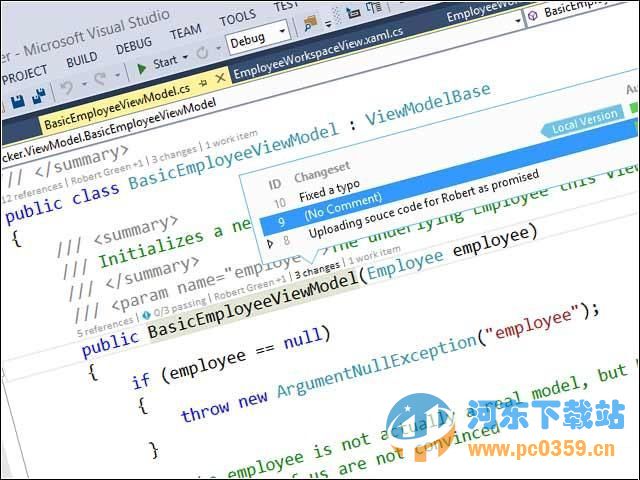640x480 pixels.
Task: Pin the BasicEmployeeViewModel.cs tab
Action: point(203,82)
